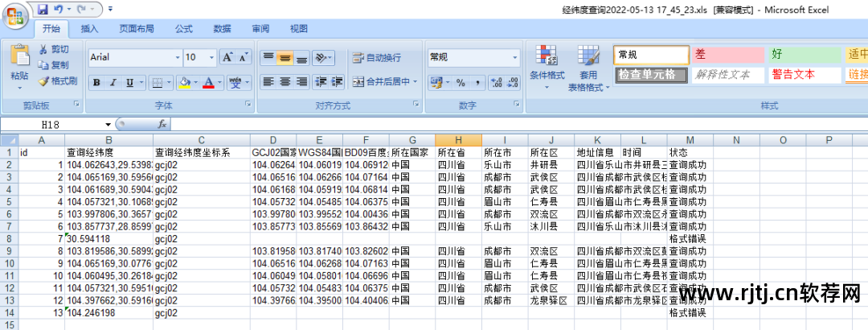The height and width of the screenshot is (330, 868).
Task: Click the Name Box showing H18
Action: coord(61,125)
